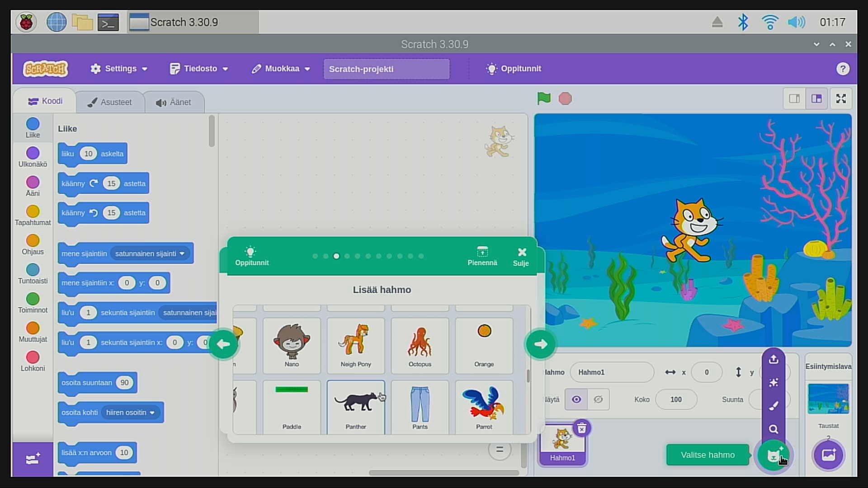868x488 pixels.
Task: Click Pienennä to shrink tutorial card
Action: 482,256
